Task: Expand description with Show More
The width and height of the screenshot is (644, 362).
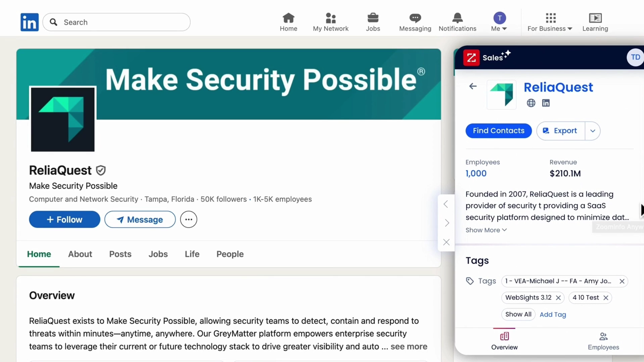Action: (486, 230)
